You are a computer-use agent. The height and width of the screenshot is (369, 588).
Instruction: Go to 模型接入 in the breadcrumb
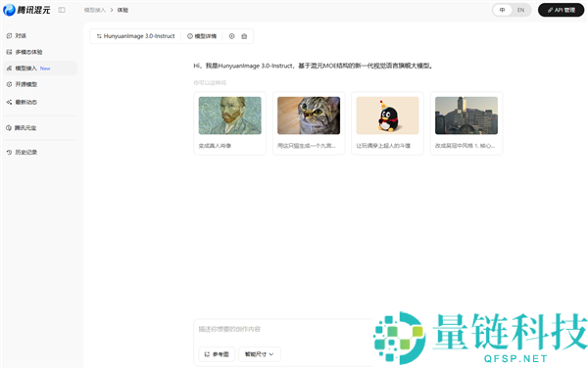pos(94,10)
